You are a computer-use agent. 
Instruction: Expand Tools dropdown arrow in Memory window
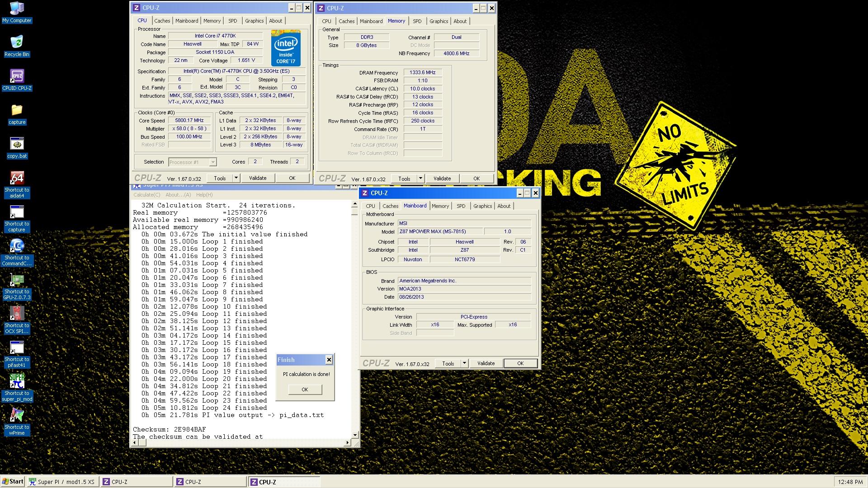point(420,178)
